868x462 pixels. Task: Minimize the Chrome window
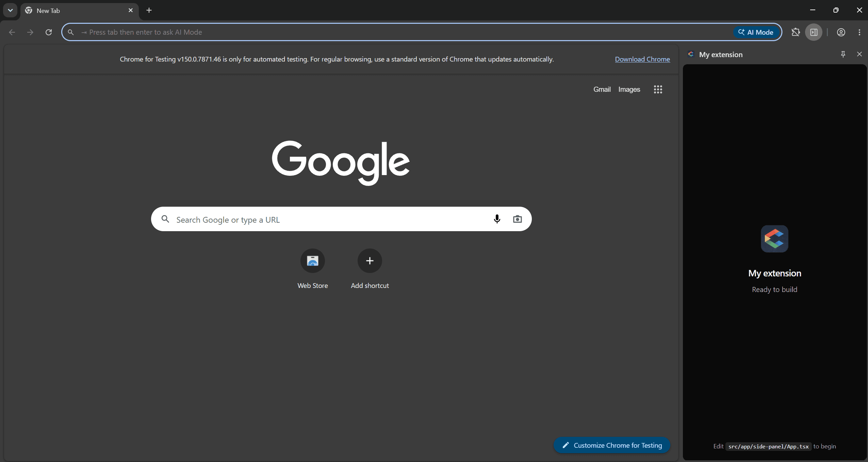tap(813, 10)
